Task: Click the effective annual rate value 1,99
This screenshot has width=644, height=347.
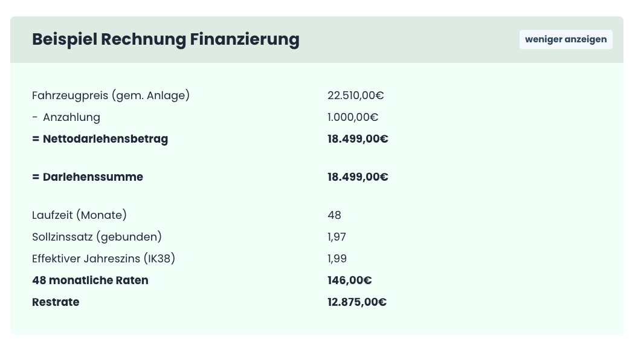Action: 336,259
